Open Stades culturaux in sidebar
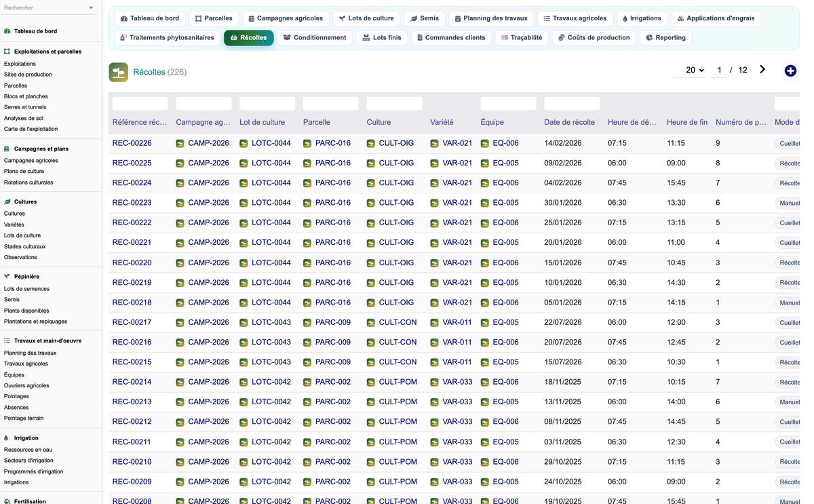Screen dimensions: 814x504 pyautogui.click(x=25, y=246)
